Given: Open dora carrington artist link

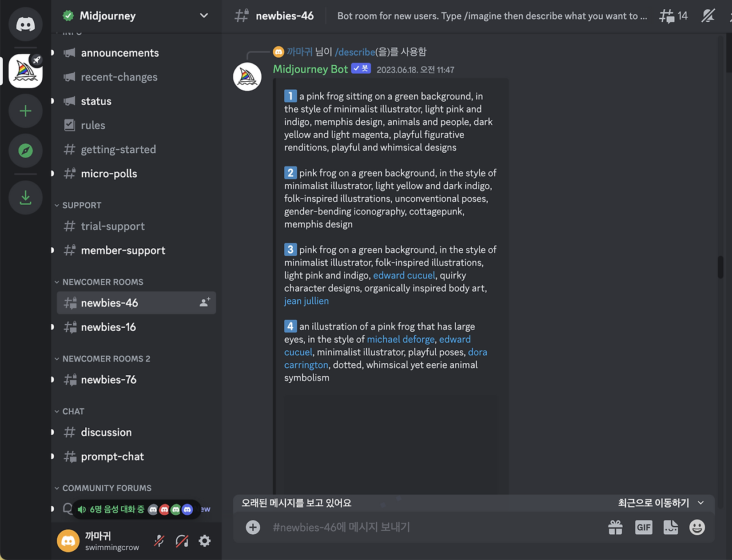Looking at the screenshot, I should pos(386,359).
